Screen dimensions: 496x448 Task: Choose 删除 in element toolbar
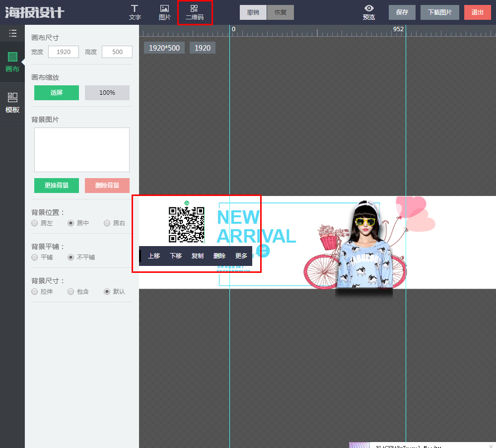tap(219, 256)
